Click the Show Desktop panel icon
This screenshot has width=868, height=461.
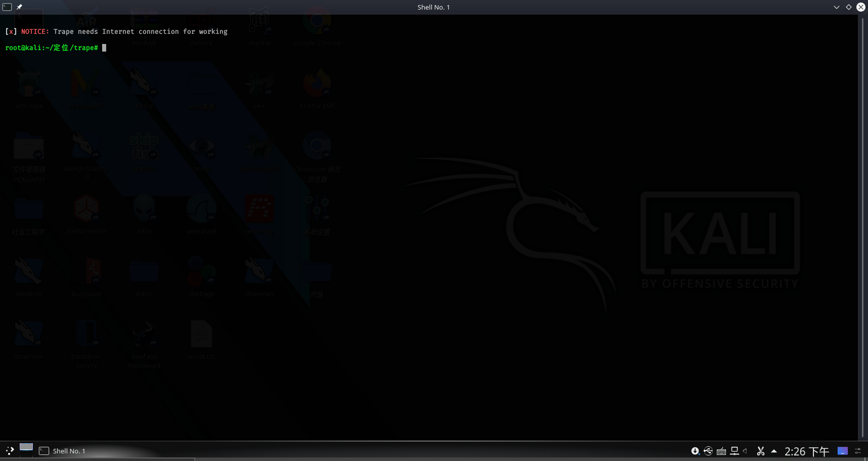[x=842, y=451]
